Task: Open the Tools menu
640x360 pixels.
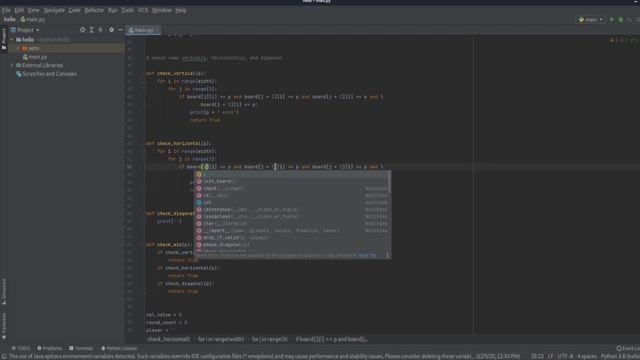Action: click(128, 10)
